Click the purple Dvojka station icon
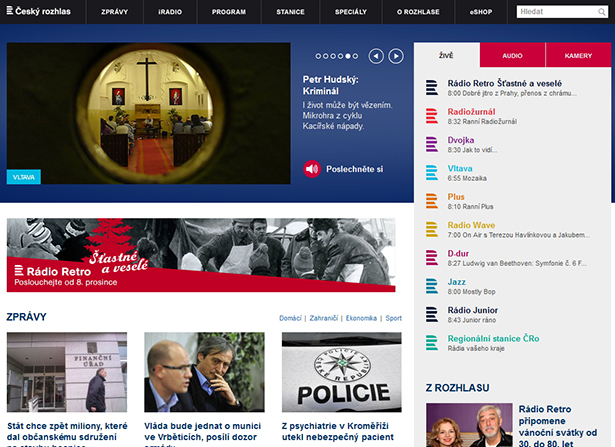This screenshot has width=615, height=447. coord(432,144)
